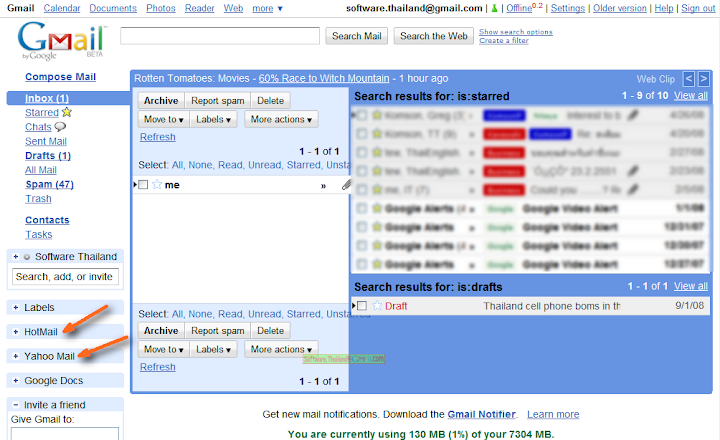The image size is (720, 440).
Task: Click the top Archive button
Action: click(x=161, y=101)
